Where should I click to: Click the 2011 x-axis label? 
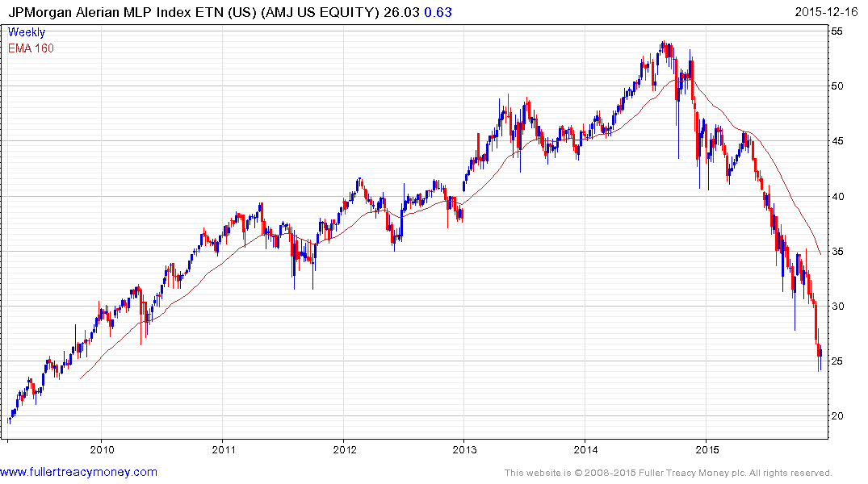coord(223,449)
